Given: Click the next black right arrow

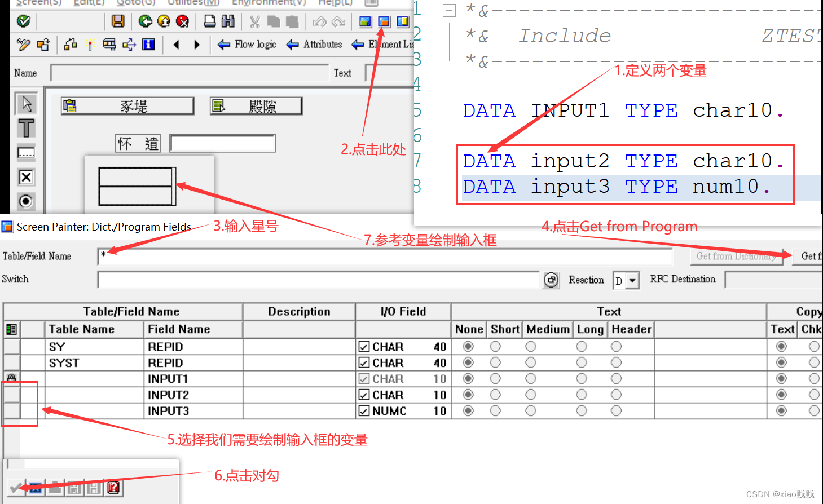Looking at the screenshot, I should click(x=197, y=45).
